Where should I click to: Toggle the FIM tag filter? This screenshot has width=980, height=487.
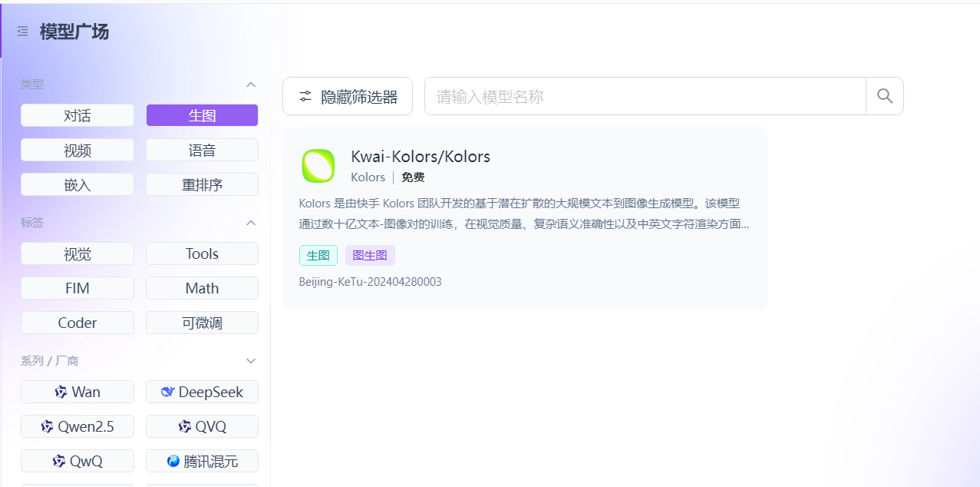(x=78, y=288)
